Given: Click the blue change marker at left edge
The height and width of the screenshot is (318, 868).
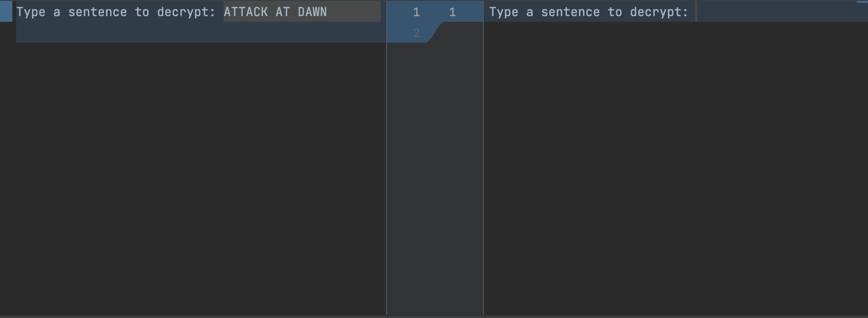Looking at the screenshot, I should [6, 11].
